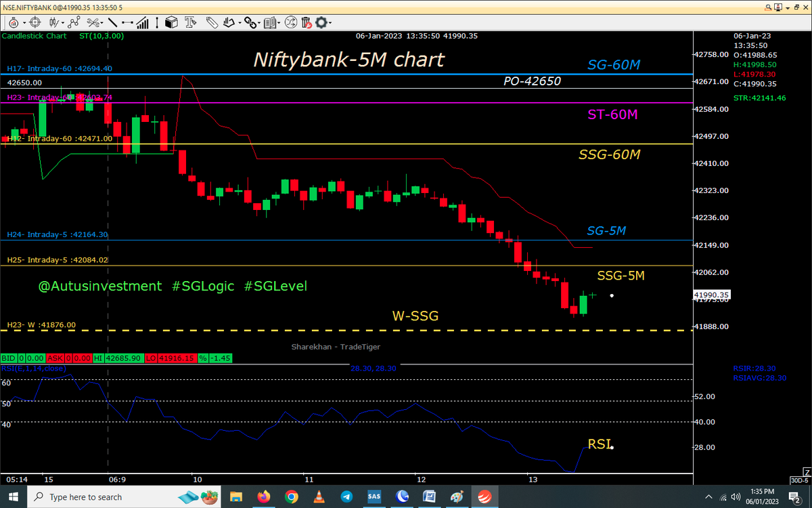
Task: Select the candlestick pattern tool icon
Action: coord(53,22)
